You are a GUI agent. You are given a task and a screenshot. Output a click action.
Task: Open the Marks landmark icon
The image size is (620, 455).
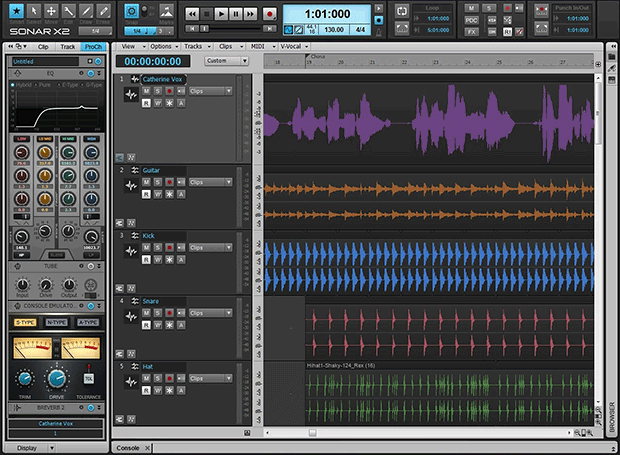166,11
